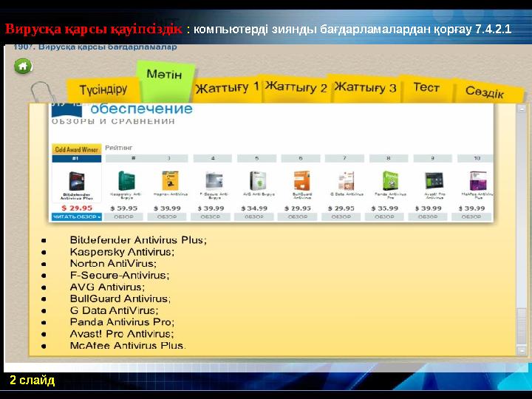Click the red 'Вирусқа қарсы қауіпсіздік' heading

(x=94, y=29)
